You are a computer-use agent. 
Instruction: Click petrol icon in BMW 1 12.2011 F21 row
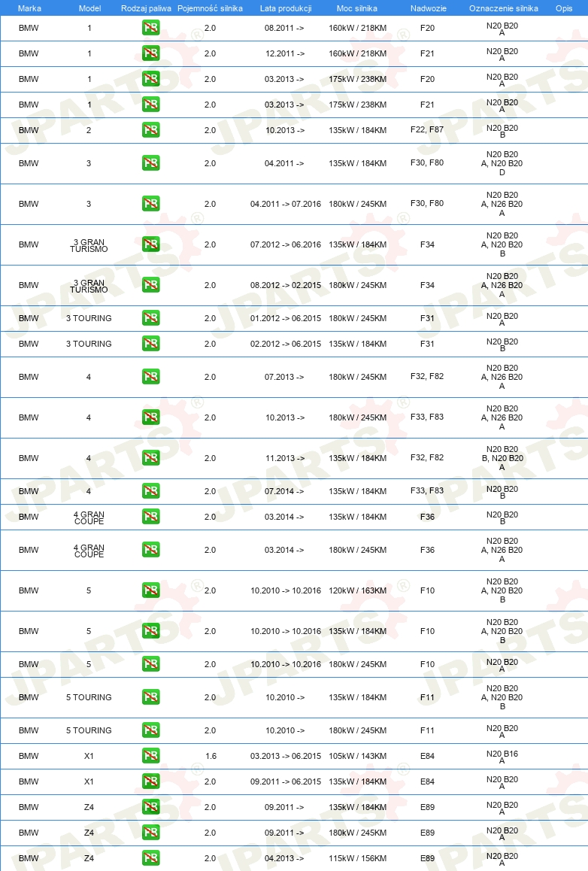[150, 53]
